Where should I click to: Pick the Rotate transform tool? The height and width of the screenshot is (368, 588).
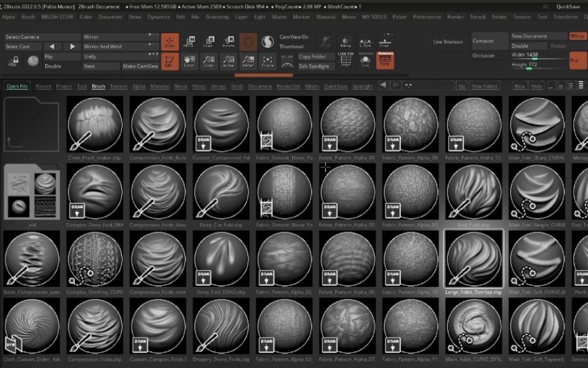pyautogui.click(x=228, y=41)
